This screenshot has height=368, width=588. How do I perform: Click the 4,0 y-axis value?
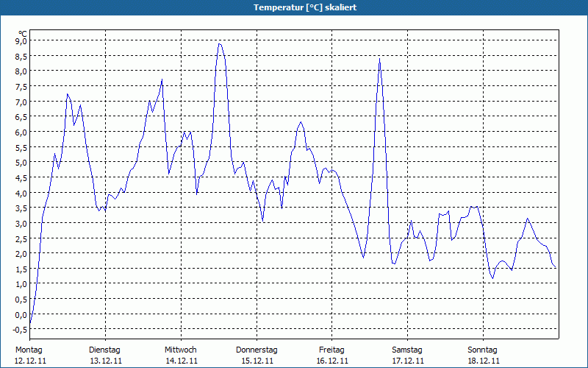point(21,193)
